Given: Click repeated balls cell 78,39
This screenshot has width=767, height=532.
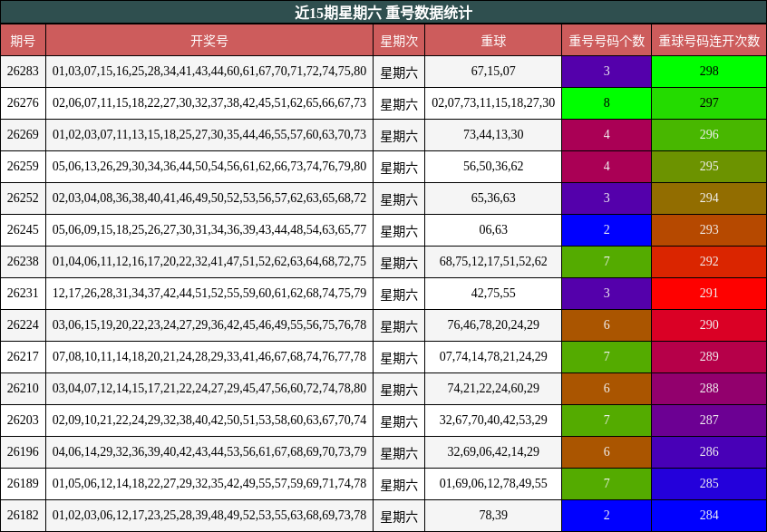Looking at the screenshot, I should click(x=493, y=516).
